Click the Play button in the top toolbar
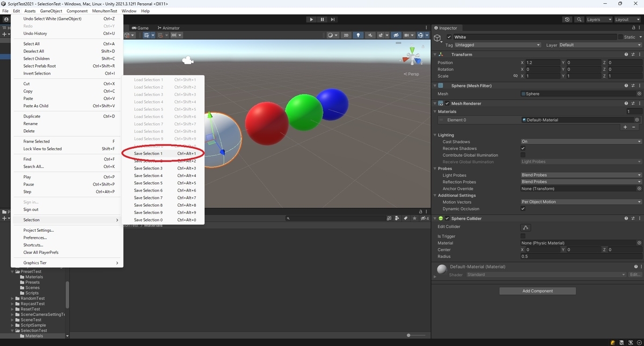 pyautogui.click(x=311, y=19)
